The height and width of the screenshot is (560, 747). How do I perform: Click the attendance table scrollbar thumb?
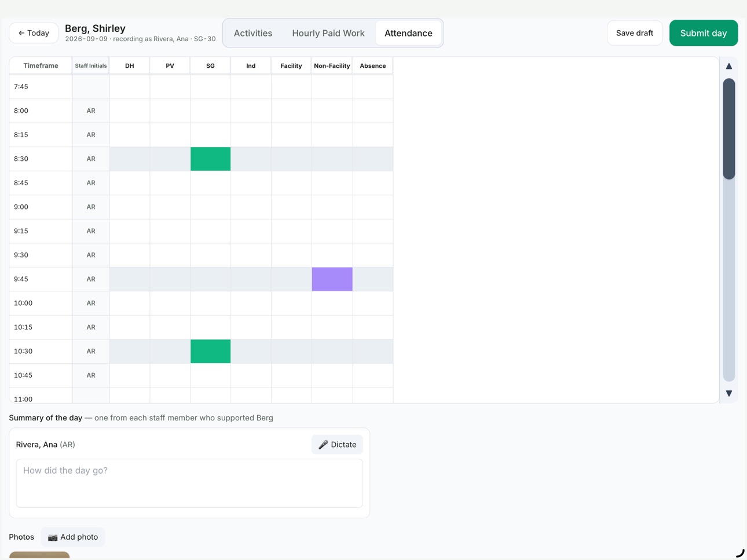[x=729, y=129]
